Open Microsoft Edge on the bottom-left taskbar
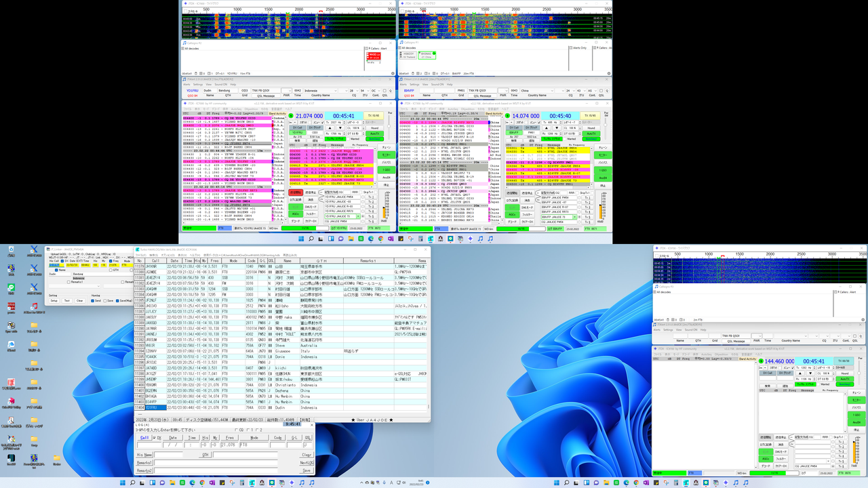This screenshot has width=868, height=488. coord(192,483)
